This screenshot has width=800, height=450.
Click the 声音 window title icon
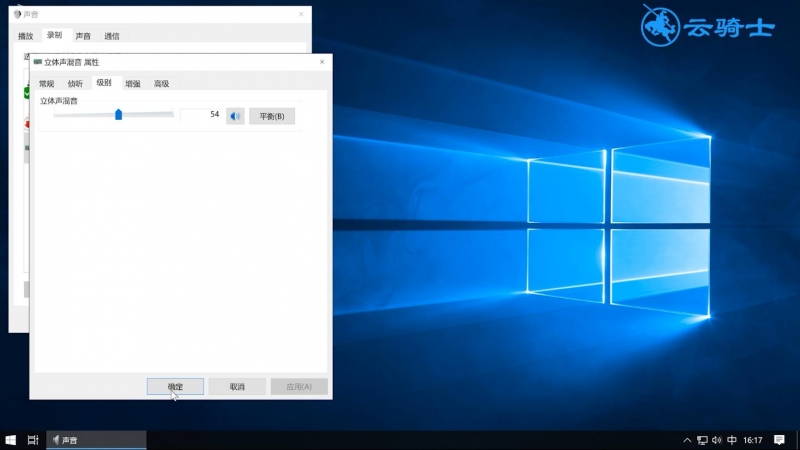(17, 14)
